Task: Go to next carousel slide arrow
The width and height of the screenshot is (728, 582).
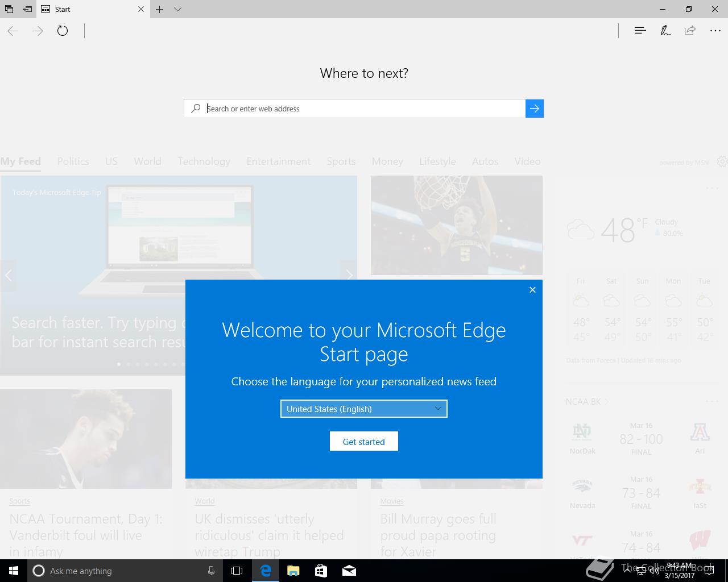Action: tap(349, 276)
